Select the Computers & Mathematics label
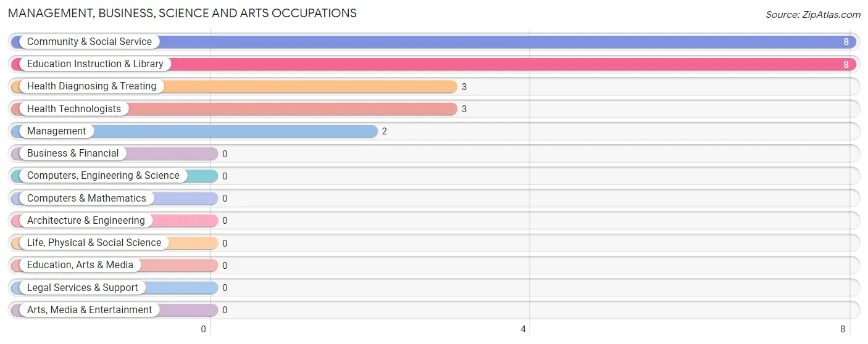 pyautogui.click(x=86, y=199)
